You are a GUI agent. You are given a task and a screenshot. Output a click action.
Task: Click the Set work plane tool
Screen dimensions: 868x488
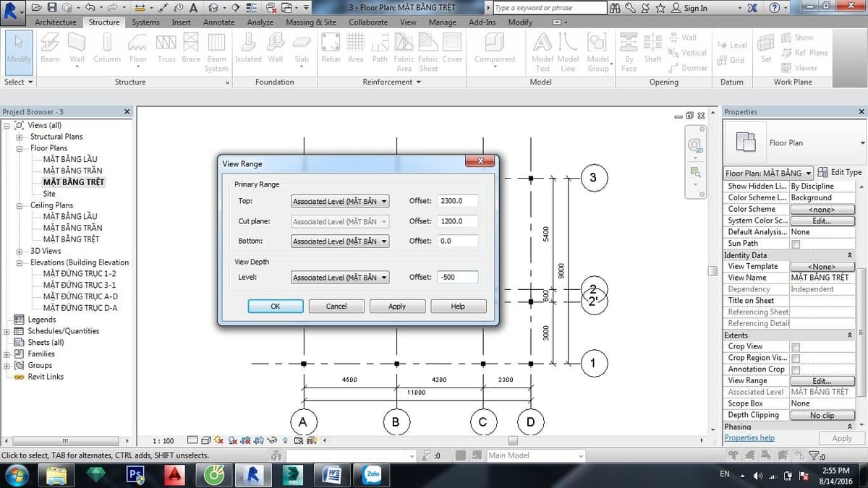click(x=766, y=48)
